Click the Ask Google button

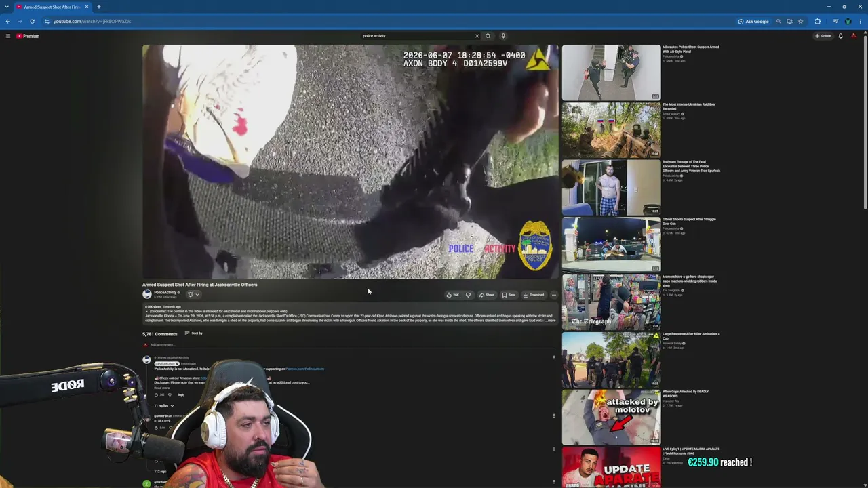click(753, 21)
